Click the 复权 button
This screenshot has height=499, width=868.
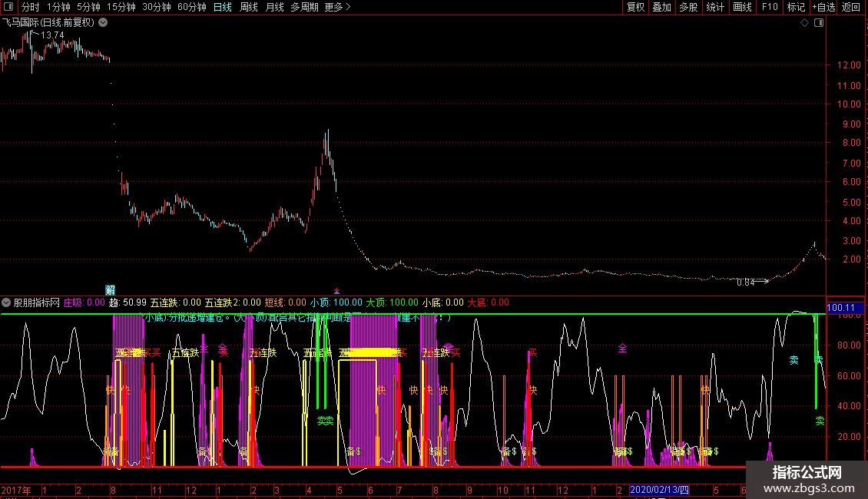click(636, 8)
